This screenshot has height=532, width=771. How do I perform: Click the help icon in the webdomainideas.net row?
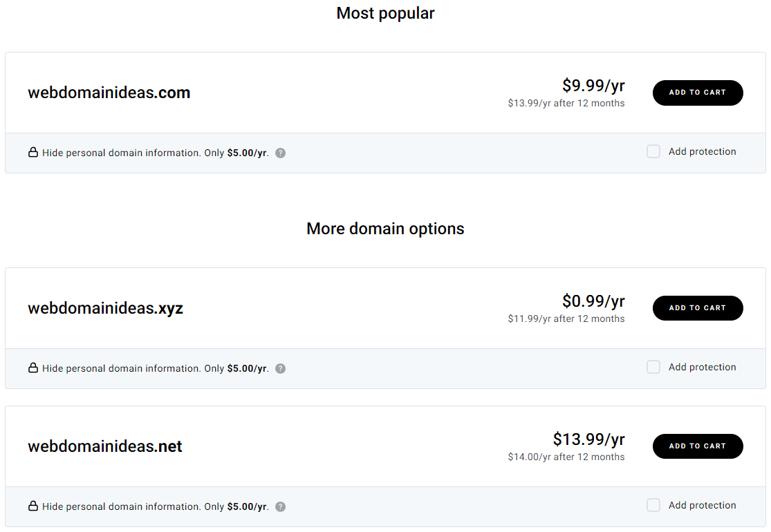point(280,507)
